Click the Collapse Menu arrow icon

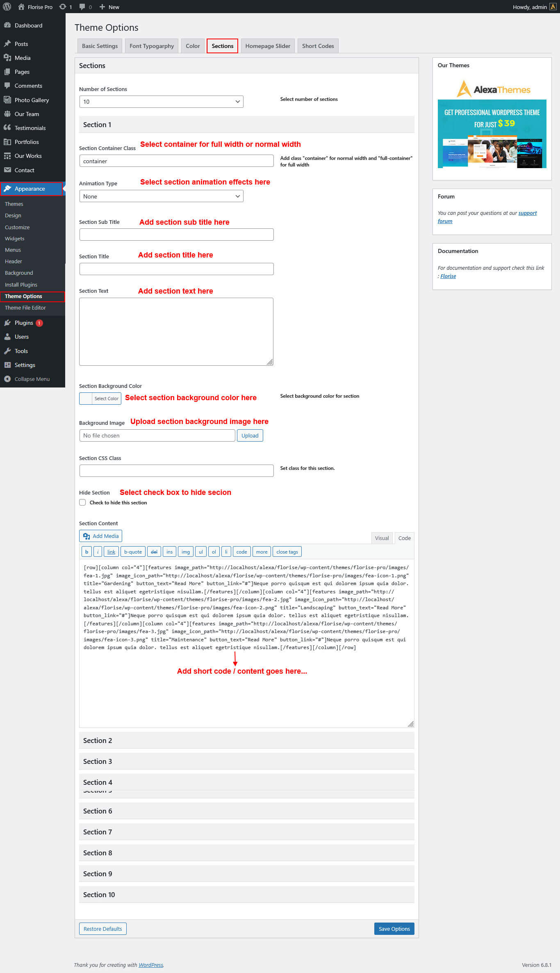(7, 379)
